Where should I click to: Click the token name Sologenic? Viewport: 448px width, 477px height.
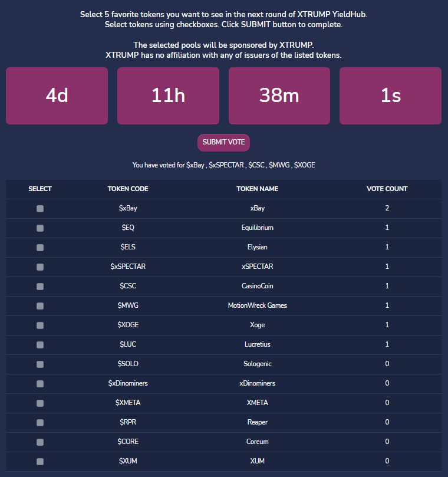[257, 364]
